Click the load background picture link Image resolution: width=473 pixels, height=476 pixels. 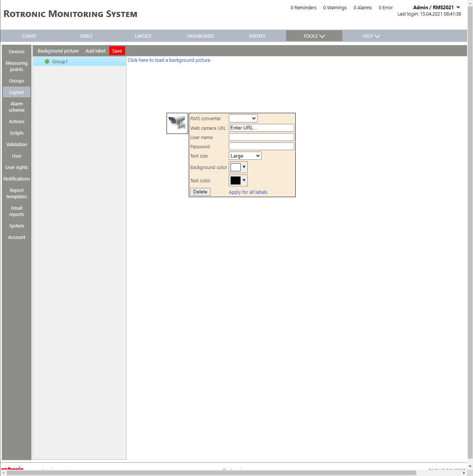pos(169,60)
